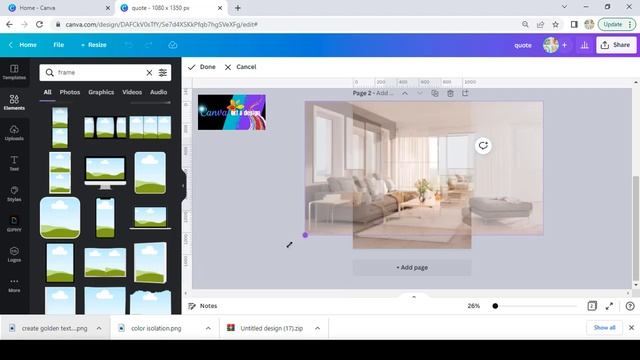The height and width of the screenshot is (360, 640).
Task: Click the user avatar in header
Action: (551, 45)
